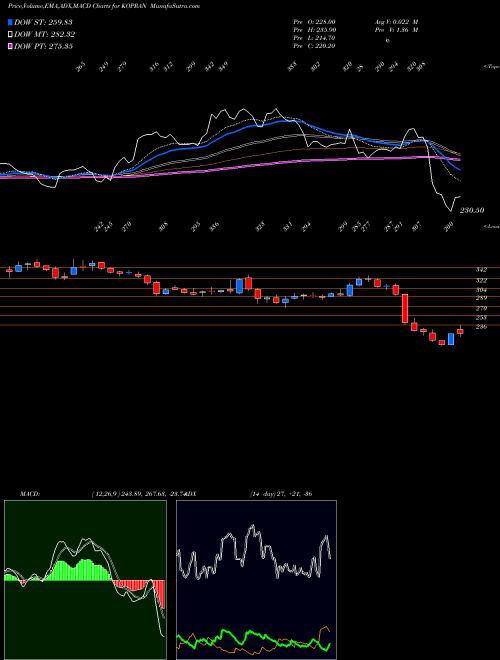Select the 'DOW PT: 275.35' legend label
500x660 pixels.
pyautogui.click(x=43, y=46)
